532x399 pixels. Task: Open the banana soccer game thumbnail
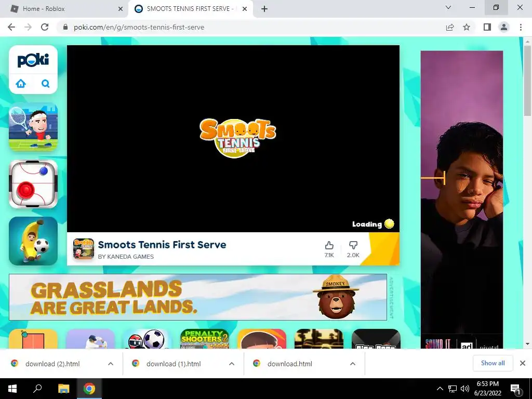coord(33,241)
